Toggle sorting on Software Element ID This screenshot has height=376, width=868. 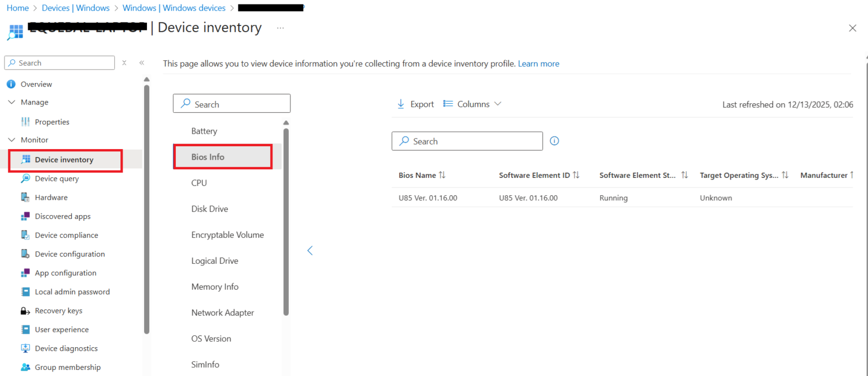coord(577,175)
